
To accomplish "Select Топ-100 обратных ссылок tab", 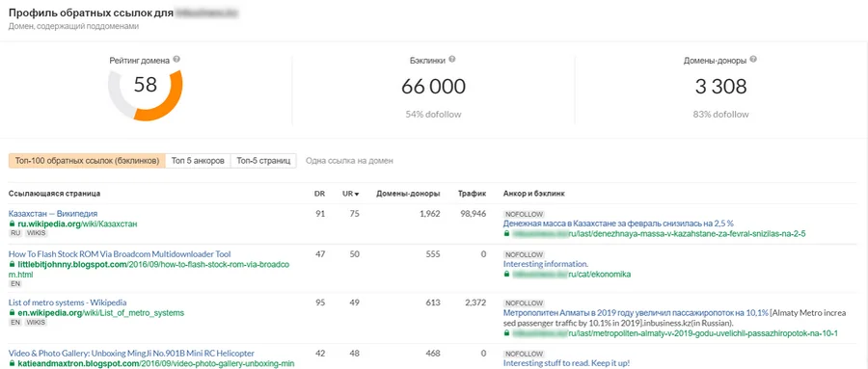I will pos(87,161).
